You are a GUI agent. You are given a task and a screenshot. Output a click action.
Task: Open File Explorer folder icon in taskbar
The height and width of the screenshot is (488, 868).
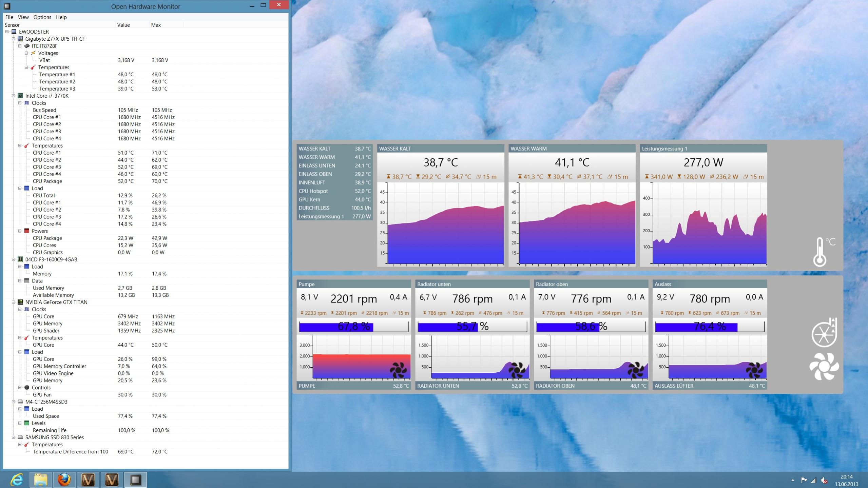pyautogui.click(x=40, y=480)
